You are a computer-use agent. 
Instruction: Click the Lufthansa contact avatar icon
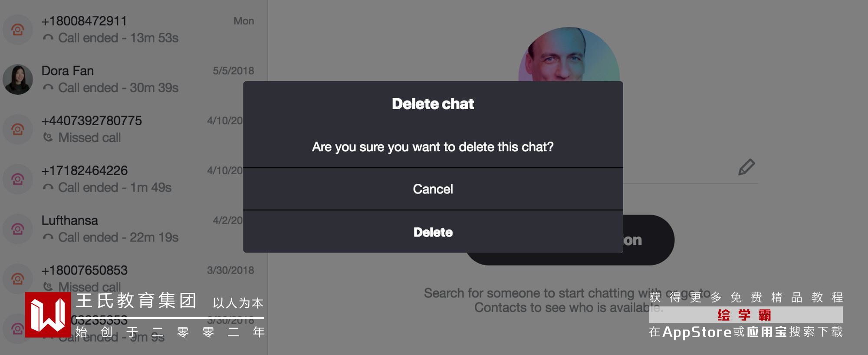pyautogui.click(x=18, y=229)
